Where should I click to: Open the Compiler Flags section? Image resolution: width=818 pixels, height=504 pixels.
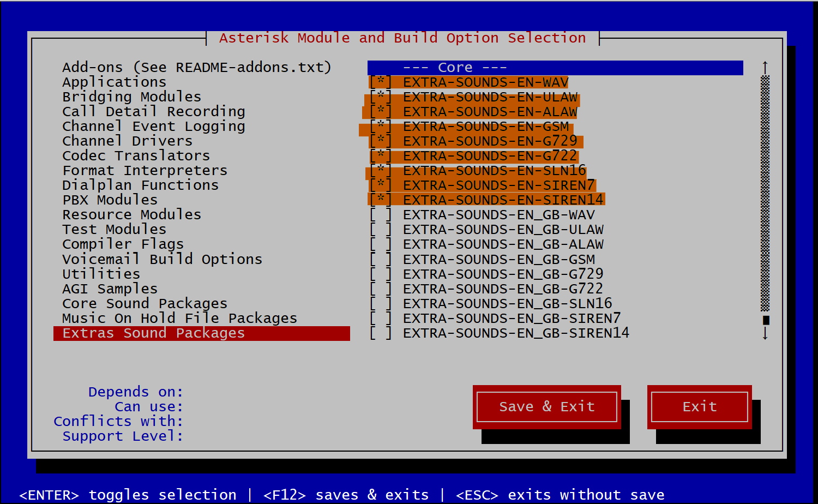coord(123,244)
